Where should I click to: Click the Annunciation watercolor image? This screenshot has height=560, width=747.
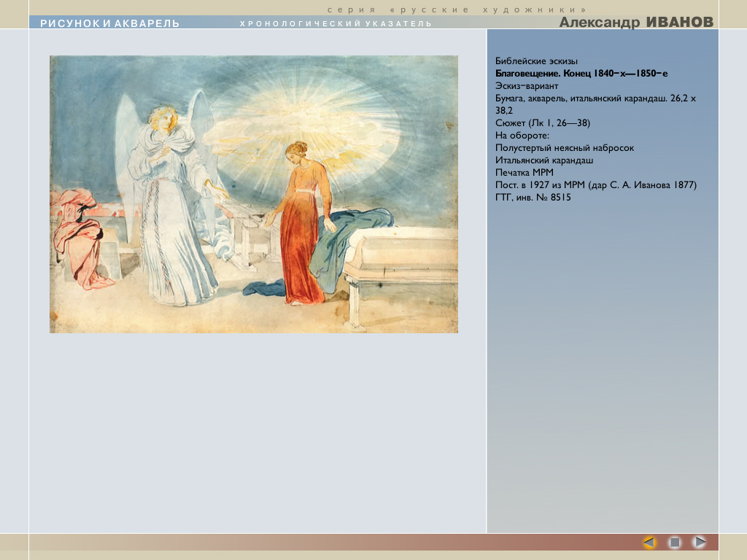tap(253, 194)
